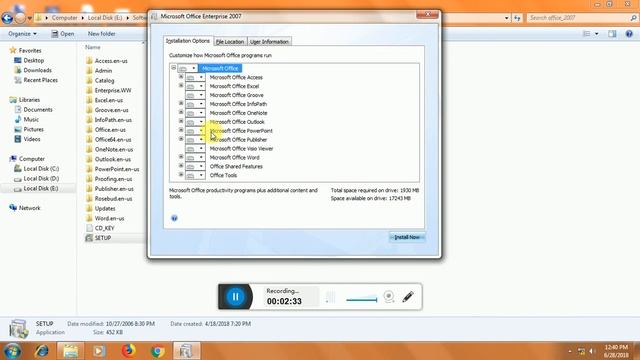This screenshot has height=360, width=640.
Task: Pause the screen recording
Action: click(x=235, y=297)
